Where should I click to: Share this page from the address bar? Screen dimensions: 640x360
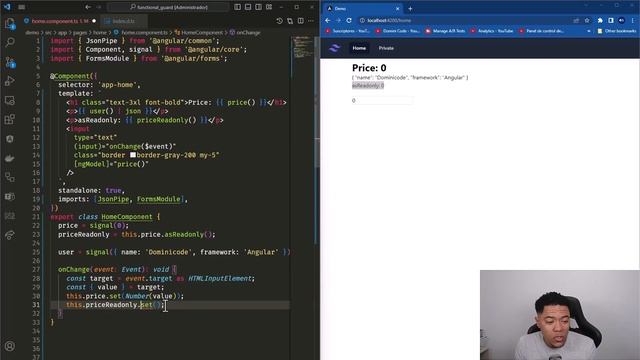point(576,20)
